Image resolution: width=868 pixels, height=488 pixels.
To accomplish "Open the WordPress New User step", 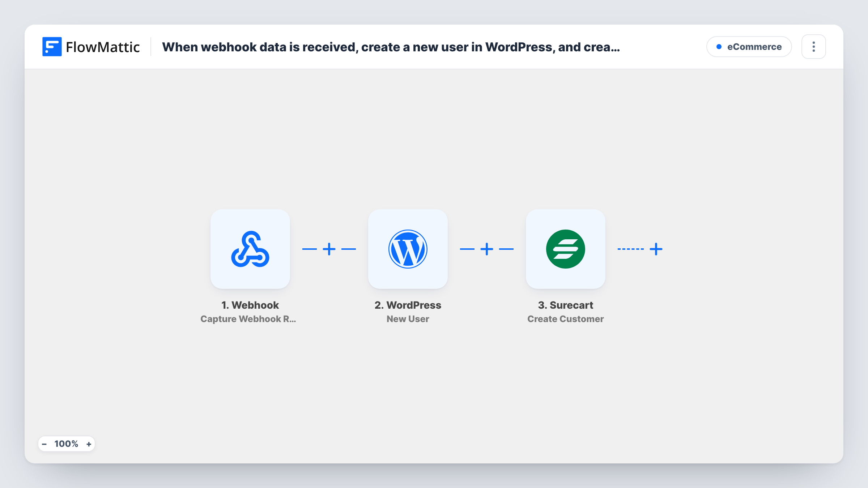I will (x=408, y=249).
